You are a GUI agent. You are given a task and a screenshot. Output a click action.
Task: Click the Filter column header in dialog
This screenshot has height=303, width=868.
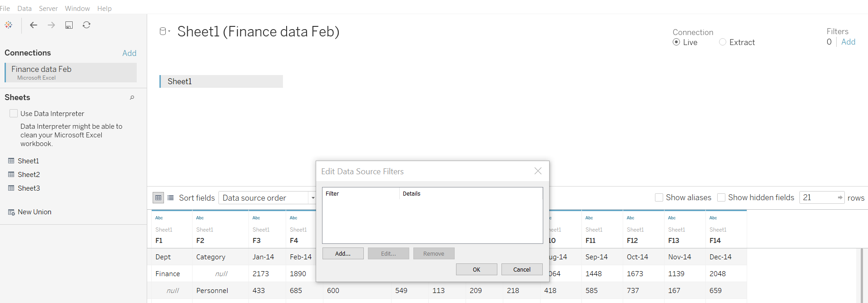point(361,193)
